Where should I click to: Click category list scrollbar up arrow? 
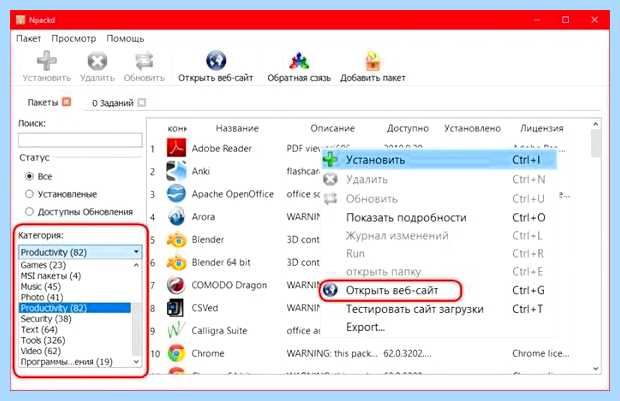coord(136,265)
